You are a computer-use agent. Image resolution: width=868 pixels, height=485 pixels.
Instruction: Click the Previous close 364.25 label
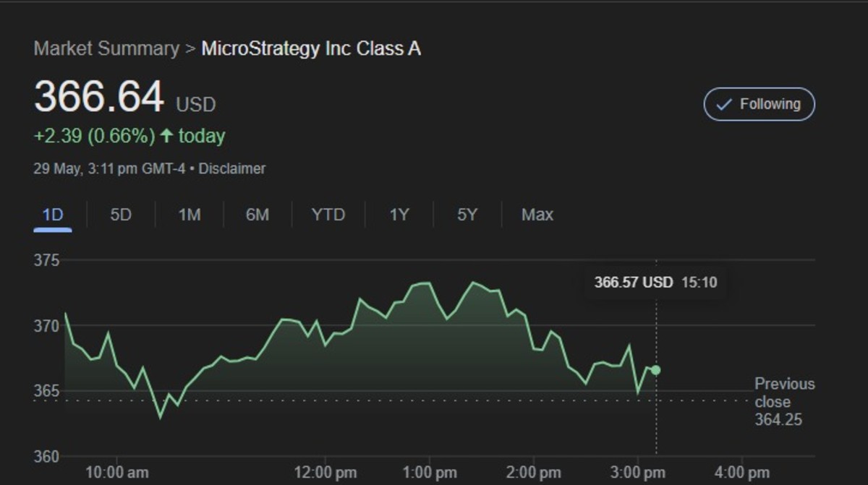coord(784,402)
